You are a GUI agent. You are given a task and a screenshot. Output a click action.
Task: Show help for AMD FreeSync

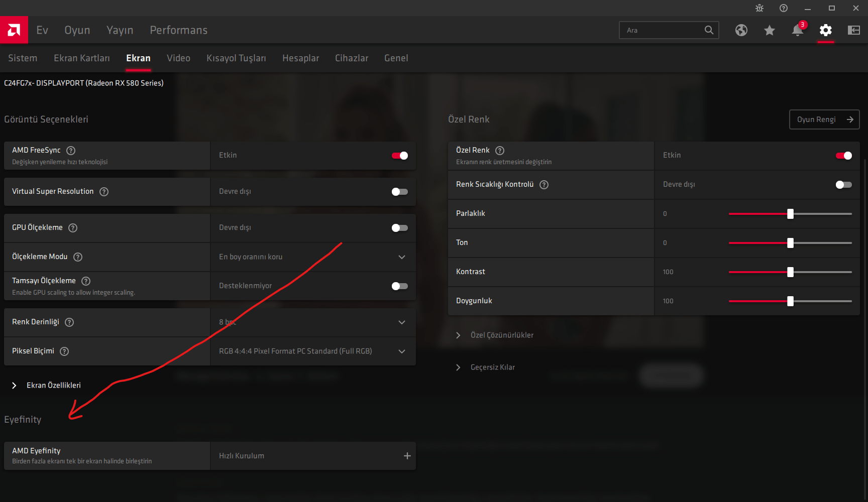coord(71,150)
